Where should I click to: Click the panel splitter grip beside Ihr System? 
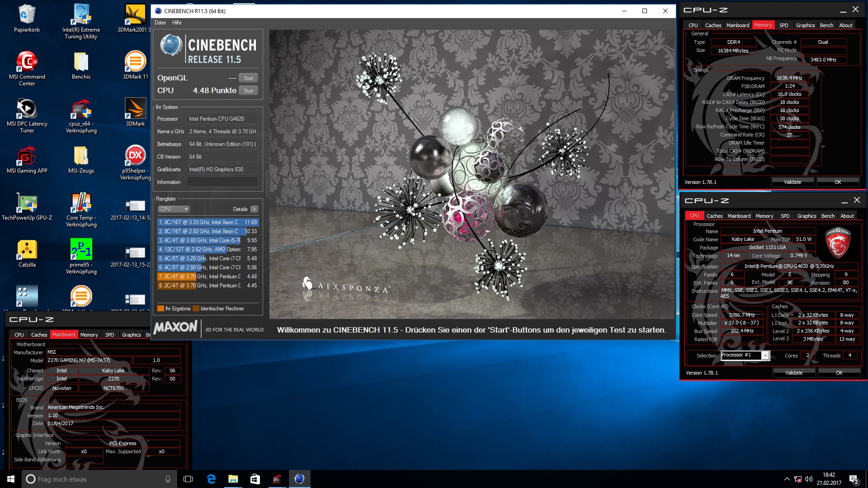click(267, 184)
